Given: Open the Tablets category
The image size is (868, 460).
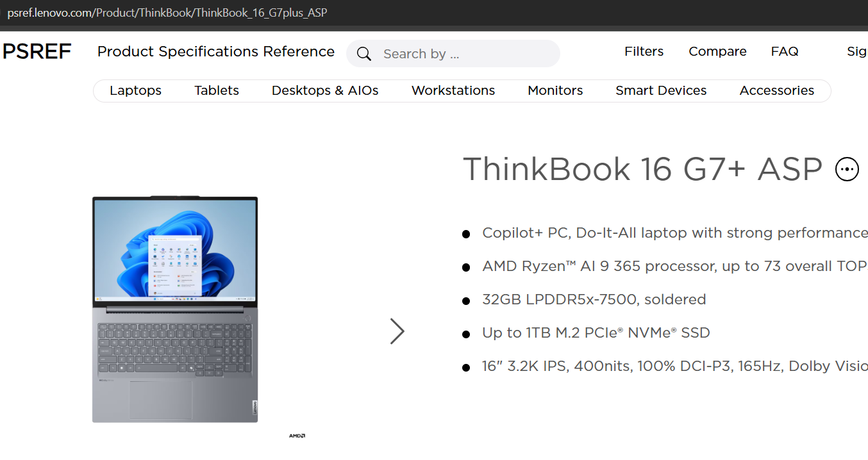Looking at the screenshot, I should 217,90.
